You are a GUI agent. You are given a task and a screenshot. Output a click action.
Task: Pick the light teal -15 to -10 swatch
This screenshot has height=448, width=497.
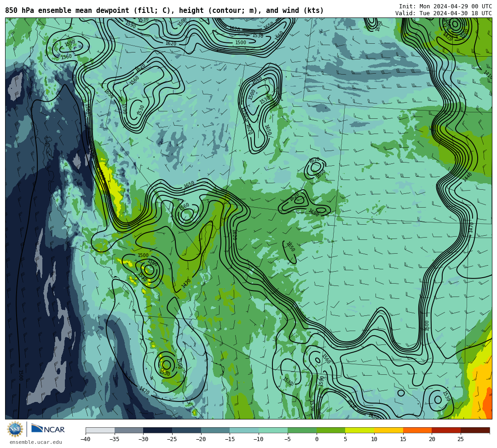pos(244,430)
